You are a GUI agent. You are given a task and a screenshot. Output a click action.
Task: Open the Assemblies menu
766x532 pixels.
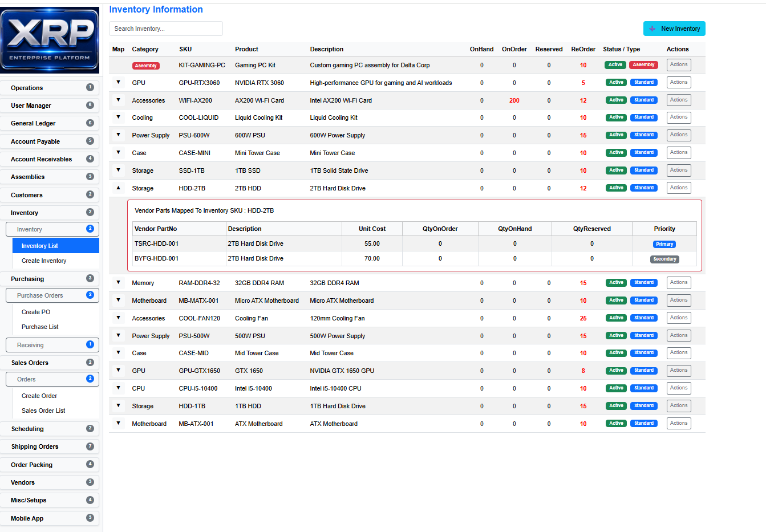tap(50, 177)
